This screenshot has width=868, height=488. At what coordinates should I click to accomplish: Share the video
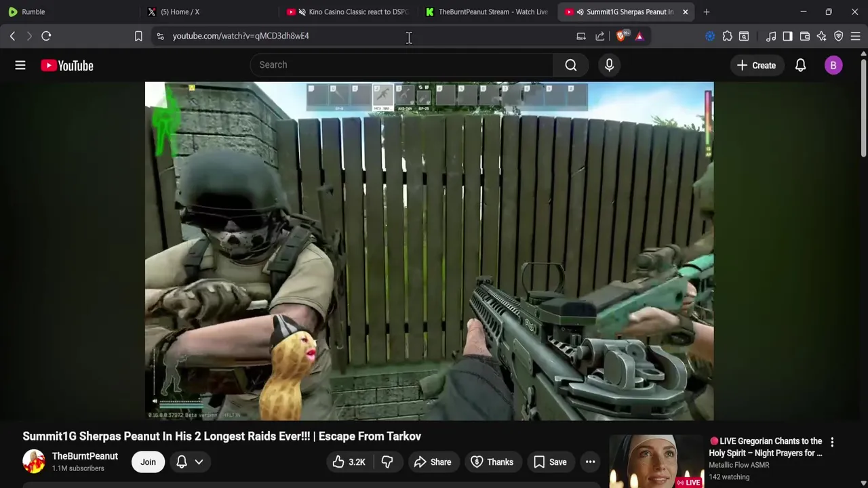[x=432, y=462]
